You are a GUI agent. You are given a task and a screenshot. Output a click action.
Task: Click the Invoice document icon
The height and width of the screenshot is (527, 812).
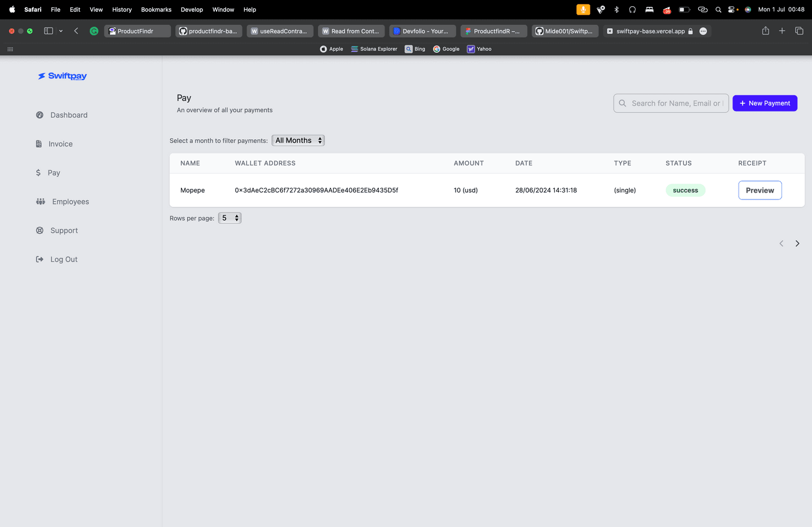[x=39, y=144]
